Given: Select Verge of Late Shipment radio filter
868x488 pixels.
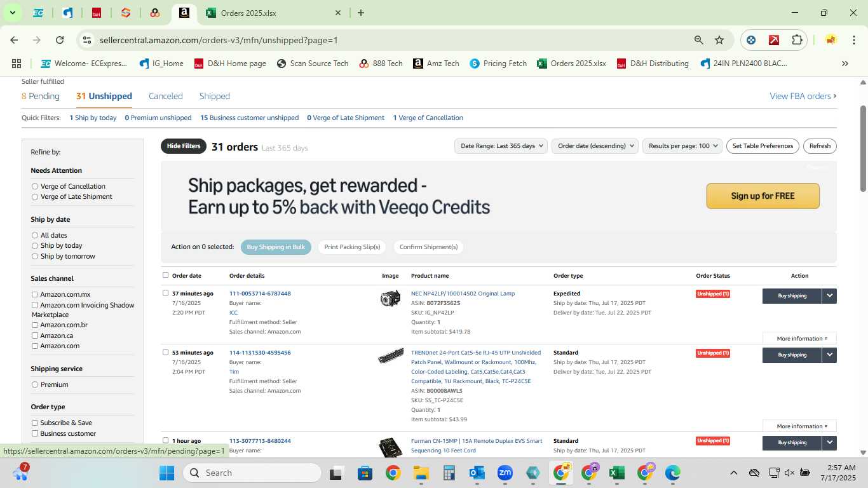Looking at the screenshot, I should point(35,197).
